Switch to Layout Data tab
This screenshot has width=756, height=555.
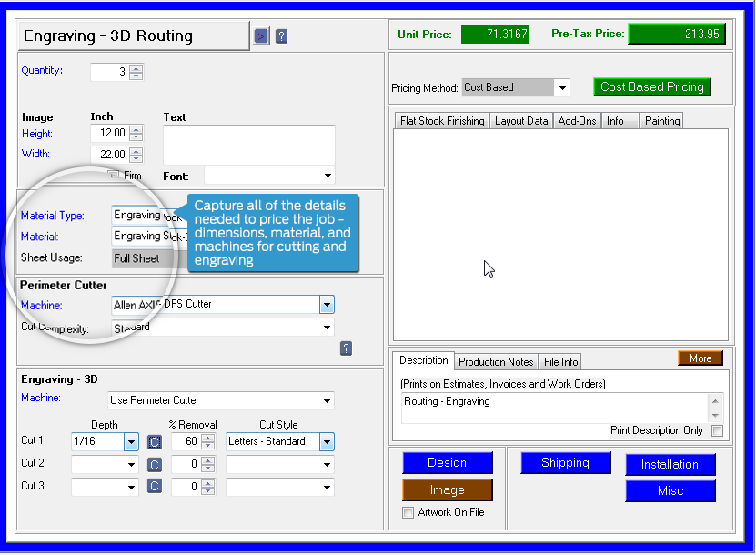pyautogui.click(x=520, y=120)
